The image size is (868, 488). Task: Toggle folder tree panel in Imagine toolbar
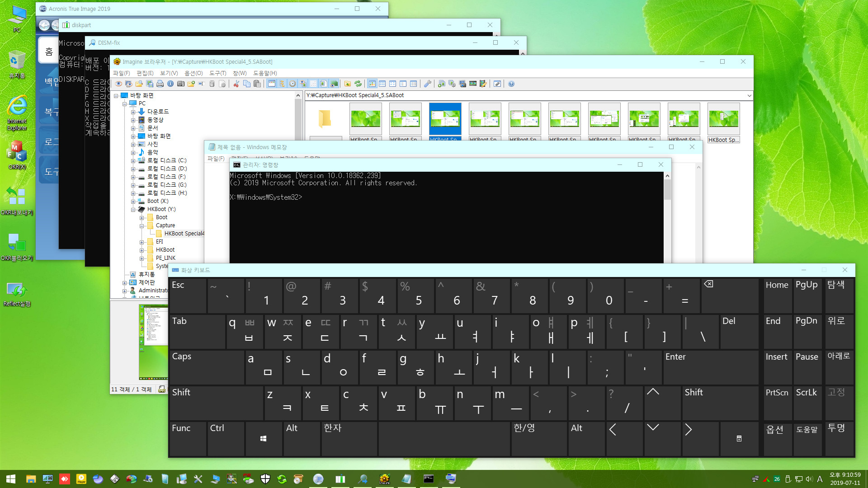(x=282, y=84)
